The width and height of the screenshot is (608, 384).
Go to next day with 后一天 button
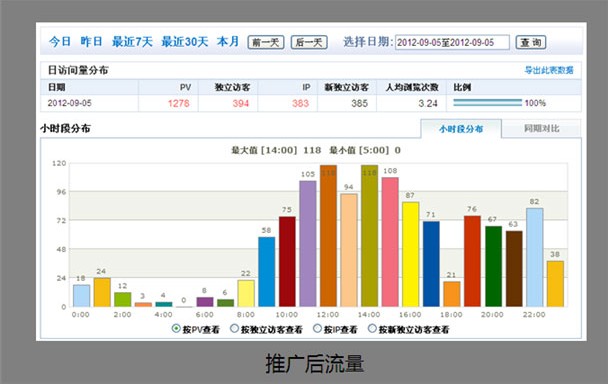coord(309,42)
